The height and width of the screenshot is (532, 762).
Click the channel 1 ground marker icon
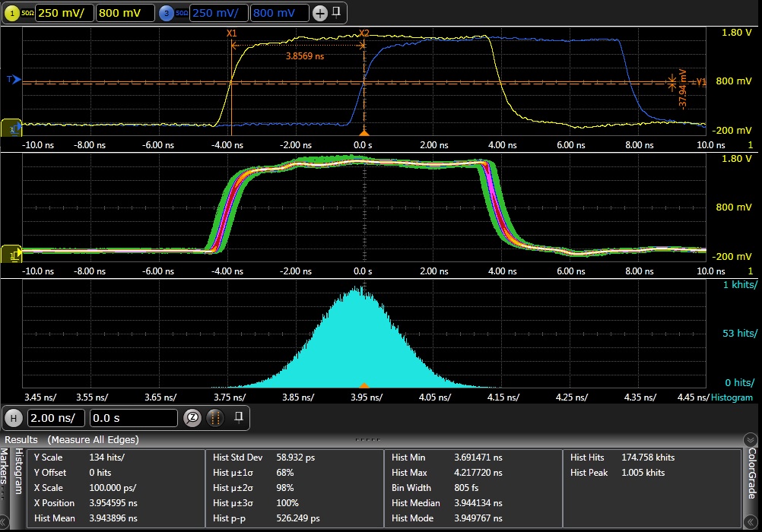pyautogui.click(x=13, y=129)
